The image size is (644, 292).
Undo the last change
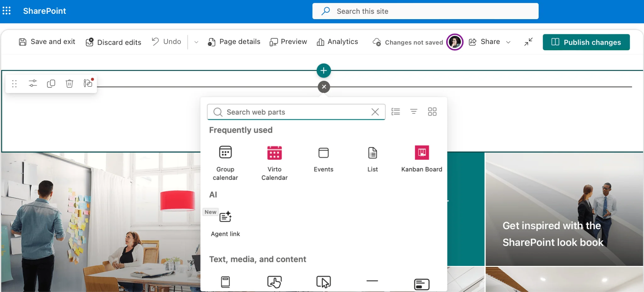(x=167, y=42)
